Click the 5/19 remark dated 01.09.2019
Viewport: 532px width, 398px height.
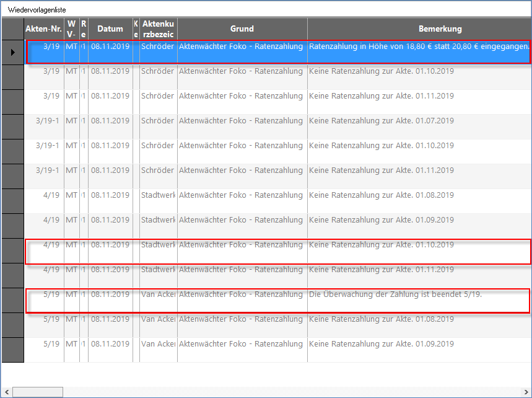(382, 344)
